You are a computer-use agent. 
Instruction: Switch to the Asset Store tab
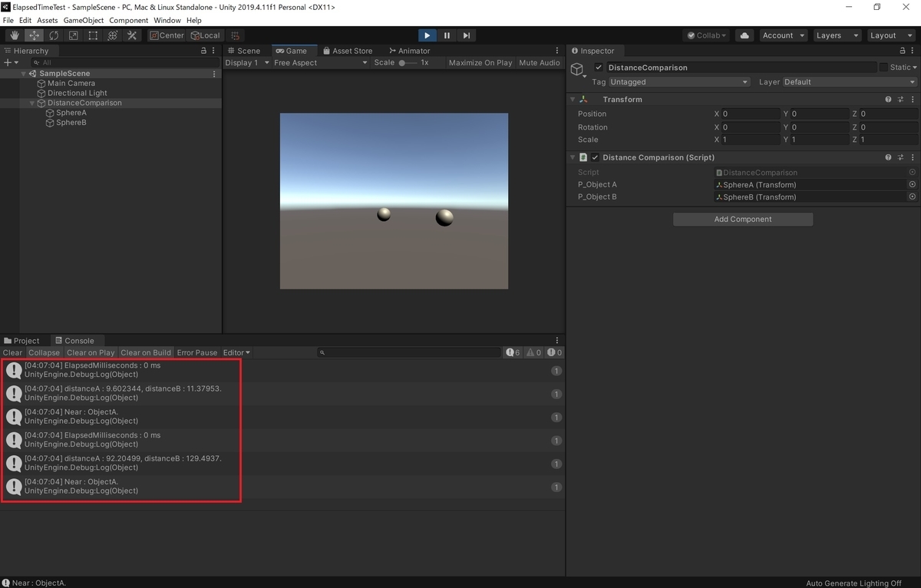(x=347, y=51)
